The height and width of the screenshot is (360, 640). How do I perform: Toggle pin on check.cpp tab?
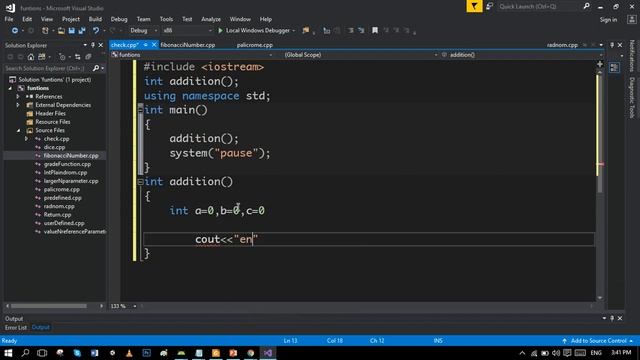pos(145,45)
